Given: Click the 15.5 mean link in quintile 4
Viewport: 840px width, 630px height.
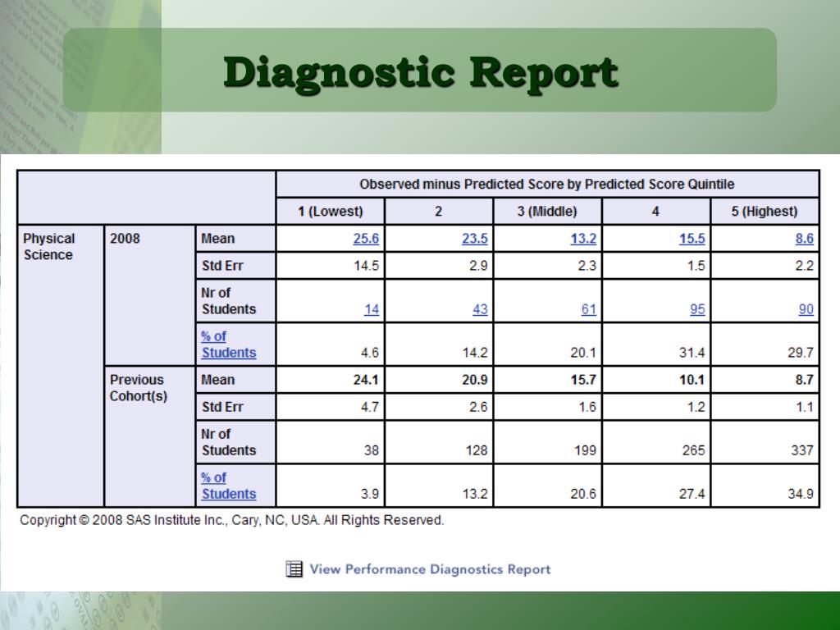Looking at the screenshot, I should pos(692,239).
